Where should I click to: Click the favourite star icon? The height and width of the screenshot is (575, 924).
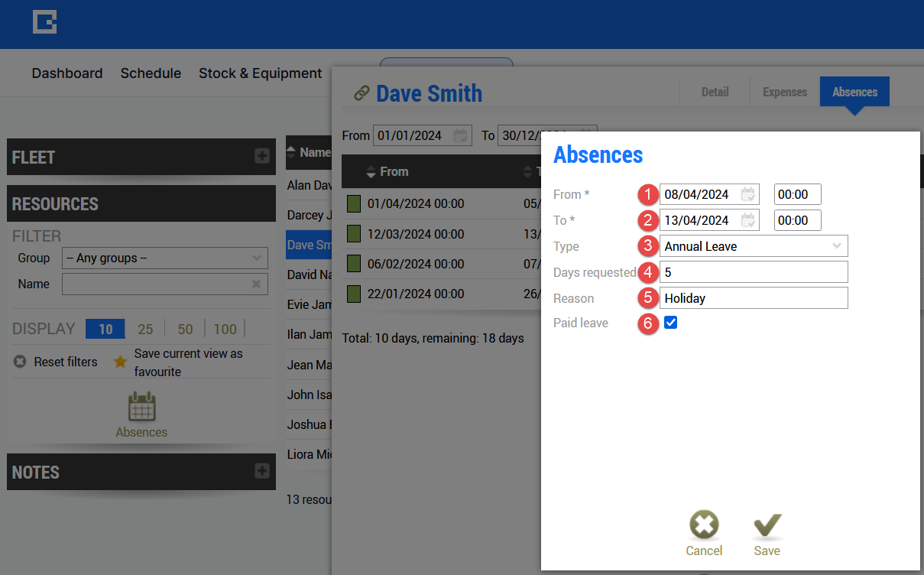point(120,362)
